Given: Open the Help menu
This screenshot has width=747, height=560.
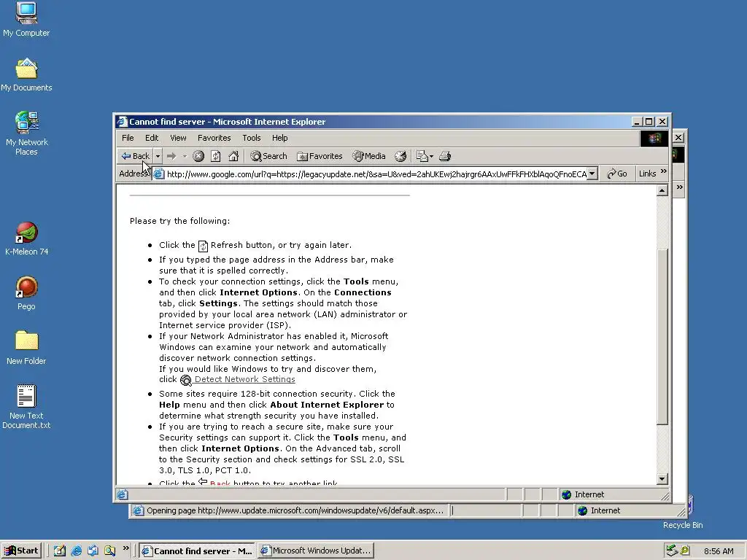Looking at the screenshot, I should (279, 138).
